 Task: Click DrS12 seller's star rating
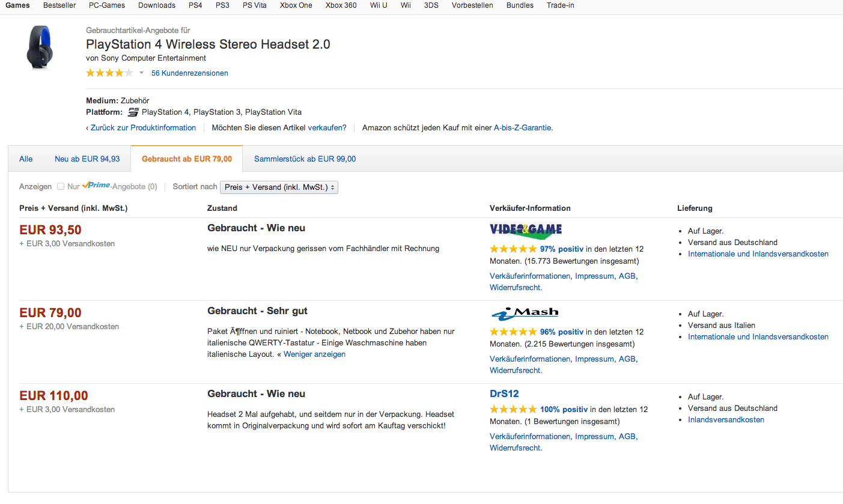coord(513,410)
